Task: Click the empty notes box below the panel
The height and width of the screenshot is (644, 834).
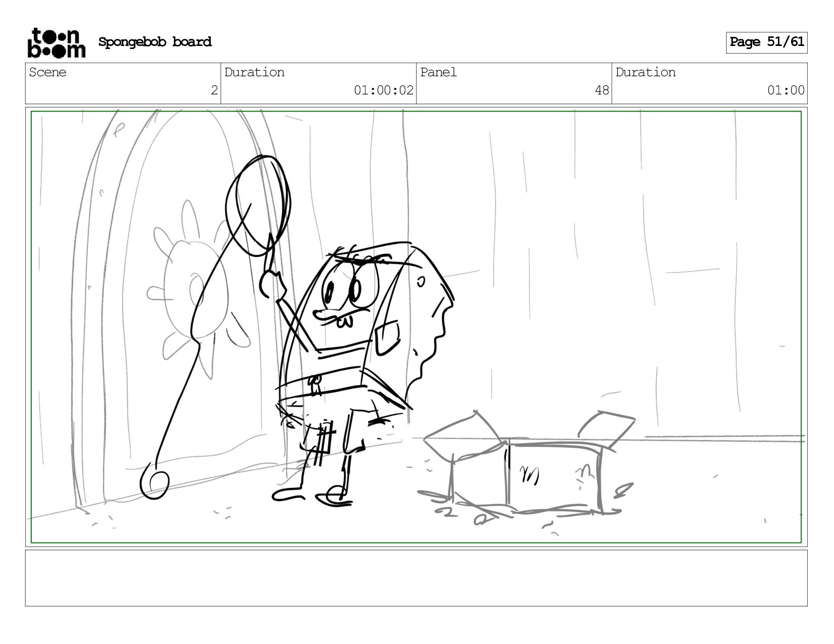Action: click(x=416, y=578)
